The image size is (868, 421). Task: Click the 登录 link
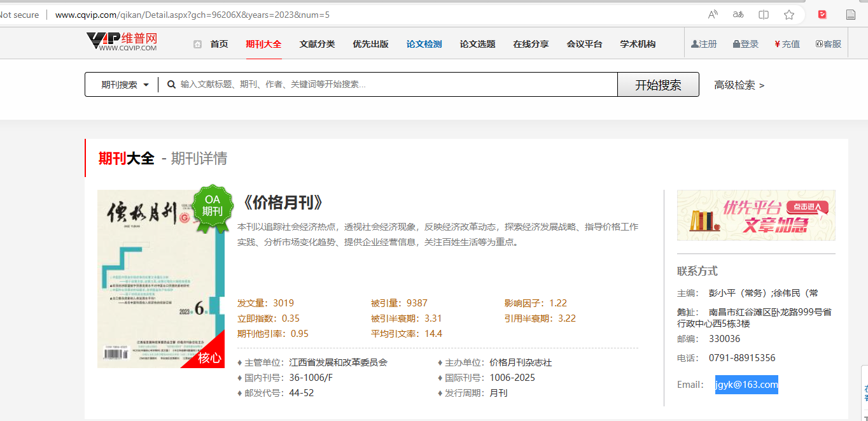pos(746,45)
